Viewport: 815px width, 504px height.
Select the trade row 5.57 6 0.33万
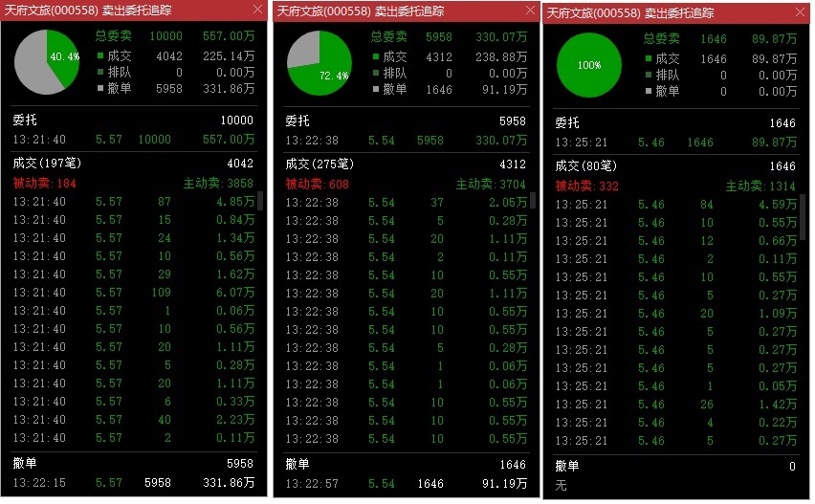134,402
